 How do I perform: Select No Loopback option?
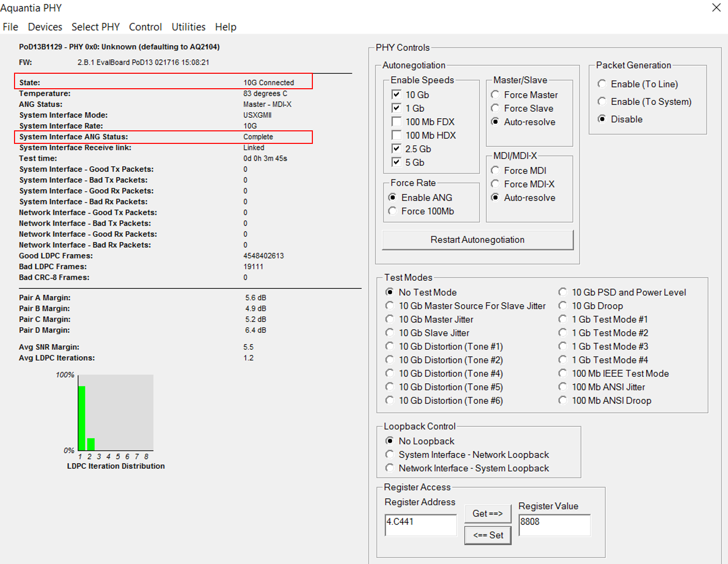[x=390, y=441]
